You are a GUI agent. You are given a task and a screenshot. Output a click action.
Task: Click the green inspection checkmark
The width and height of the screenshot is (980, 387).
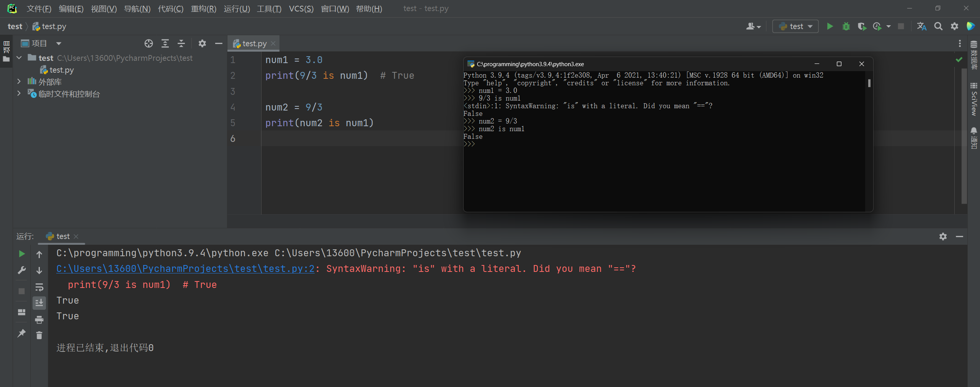959,60
